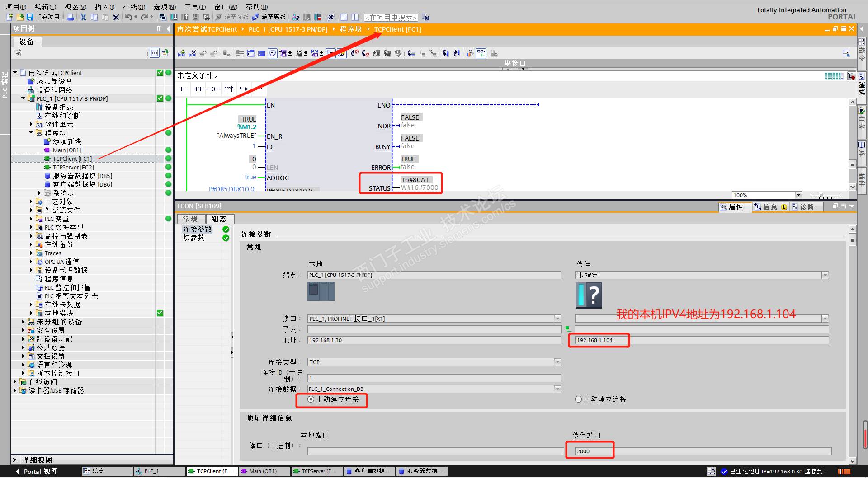
Task: Open the 连接数据 PLC_1_Connection_DB dropdown
Action: coord(557,389)
